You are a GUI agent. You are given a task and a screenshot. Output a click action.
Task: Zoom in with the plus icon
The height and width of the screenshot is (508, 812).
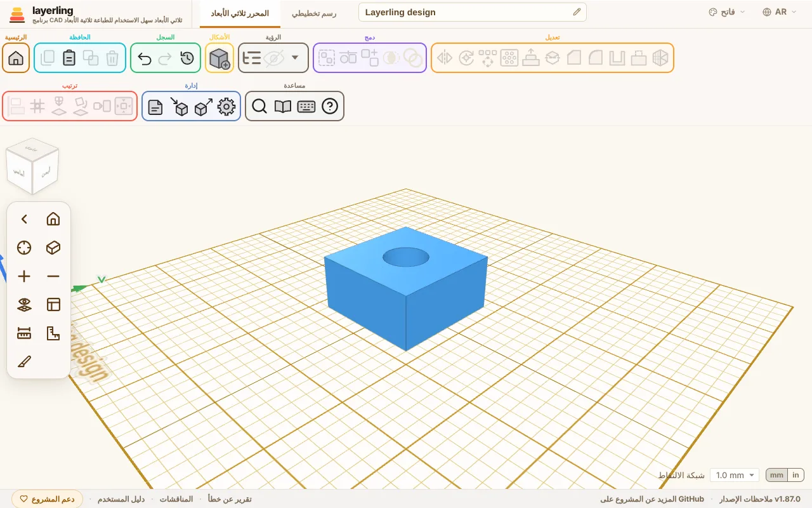(x=24, y=276)
